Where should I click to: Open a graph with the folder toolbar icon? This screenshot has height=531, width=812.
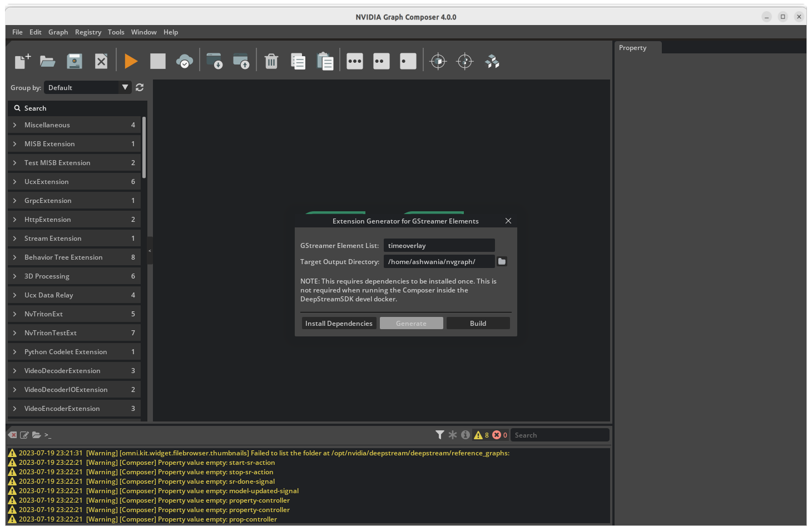[48, 61]
